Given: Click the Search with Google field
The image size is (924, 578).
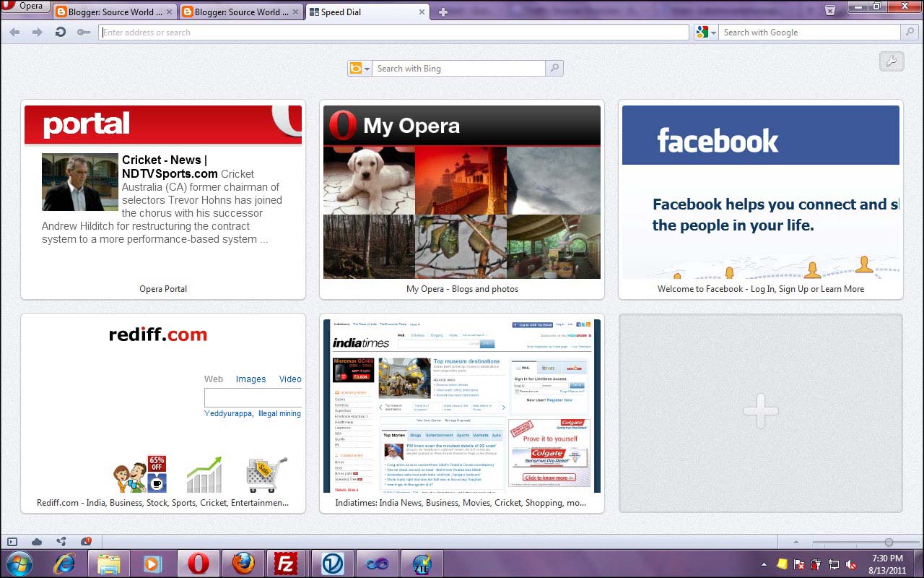Looking at the screenshot, I should click(x=810, y=33).
